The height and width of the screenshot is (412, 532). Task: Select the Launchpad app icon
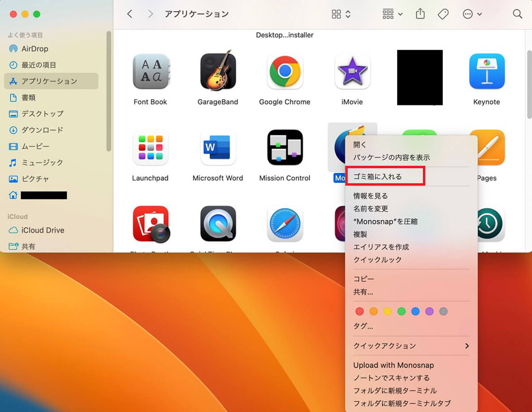(150, 148)
